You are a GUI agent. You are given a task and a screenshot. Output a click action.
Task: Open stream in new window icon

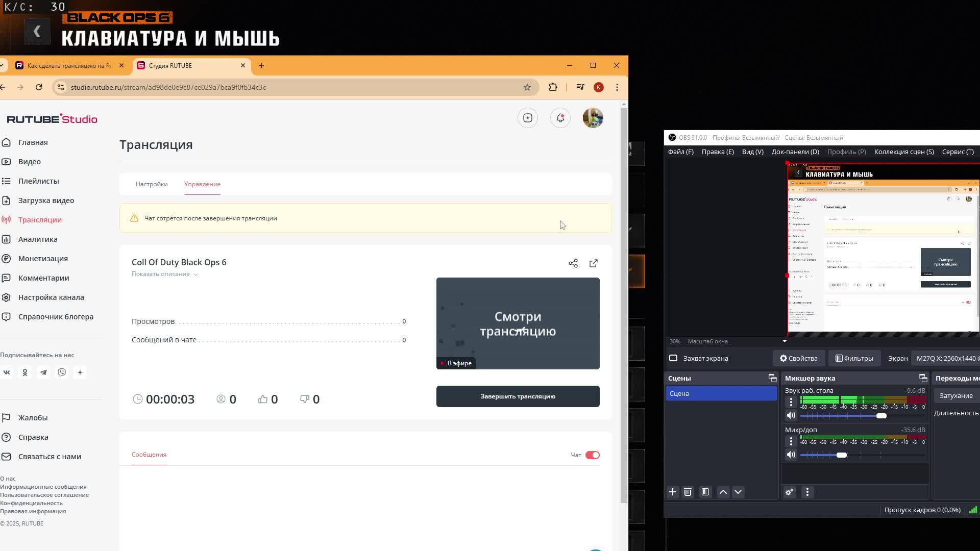click(x=594, y=263)
